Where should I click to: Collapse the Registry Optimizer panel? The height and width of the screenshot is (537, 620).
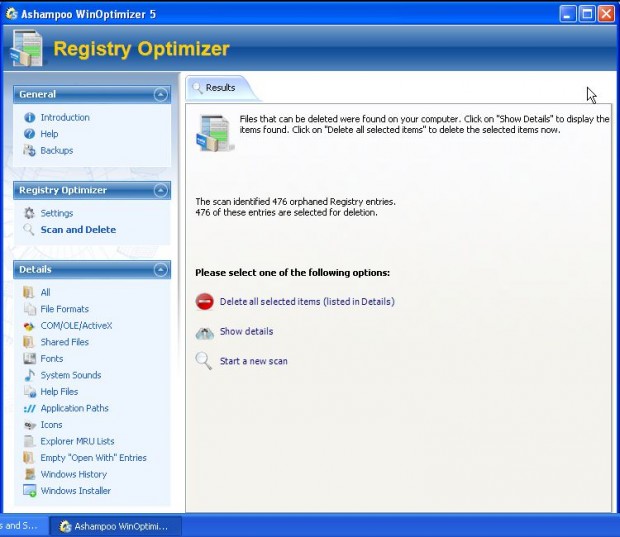(161, 191)
